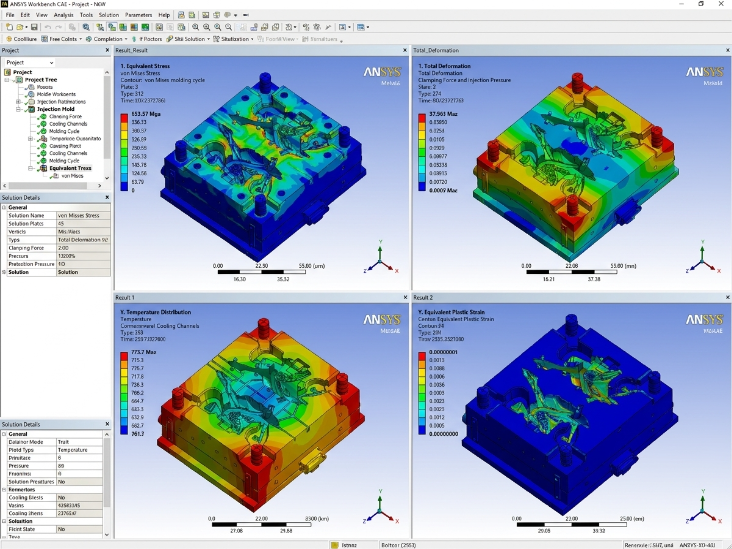Select the Result_Result viewport title tab
732x549 pixels.
[x=132, y=50]
